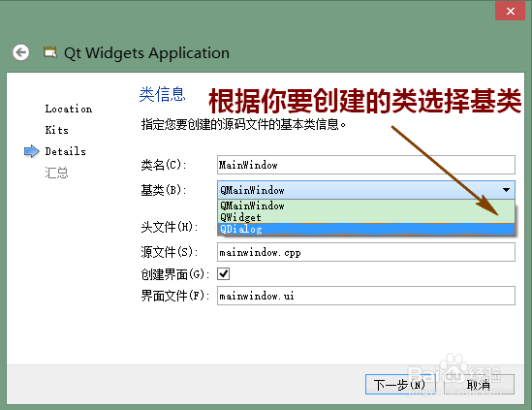Click the Qt Widgets Application wizard icon

click(x=50, y=52)
